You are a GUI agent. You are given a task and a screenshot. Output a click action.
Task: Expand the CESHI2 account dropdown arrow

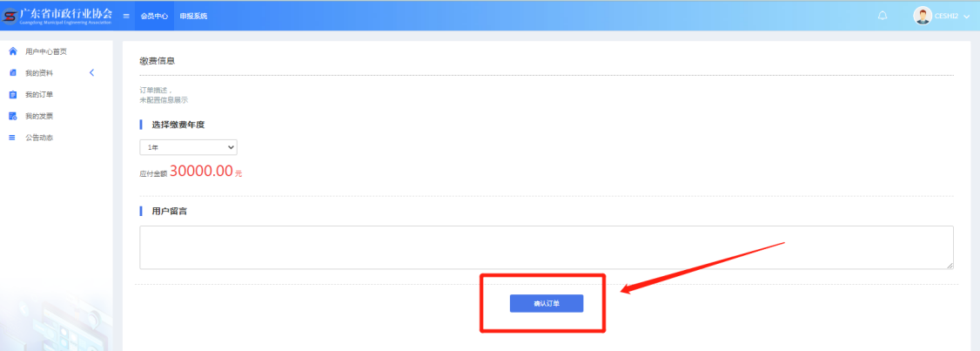click(x=967, y=17)
